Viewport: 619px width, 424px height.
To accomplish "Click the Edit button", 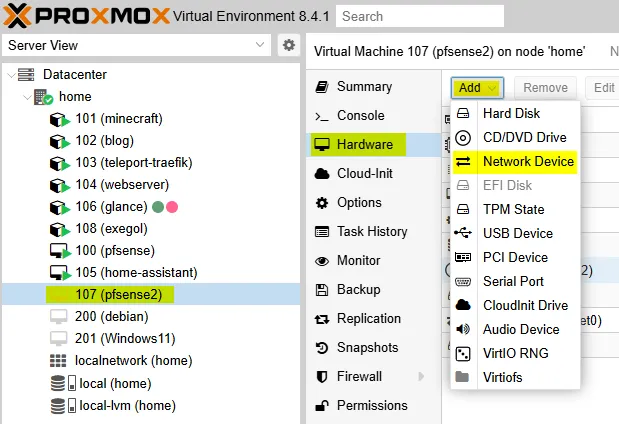I will click(603, 88).
